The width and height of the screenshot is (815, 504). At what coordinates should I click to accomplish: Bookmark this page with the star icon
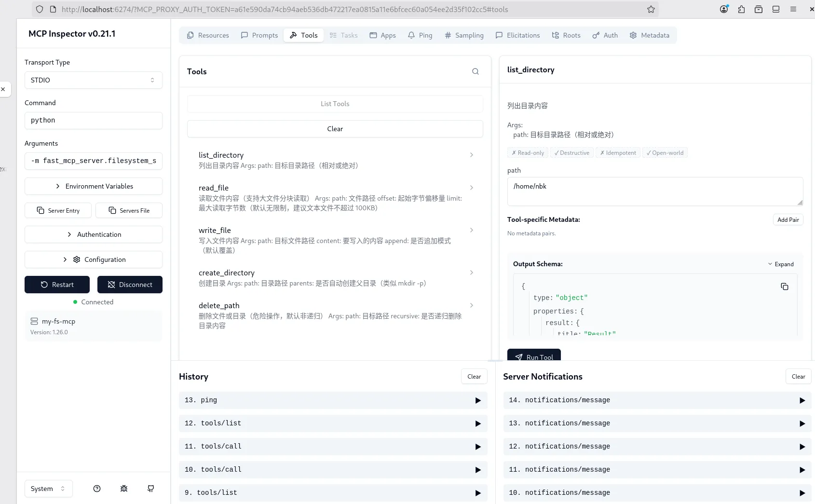[651, 9]
